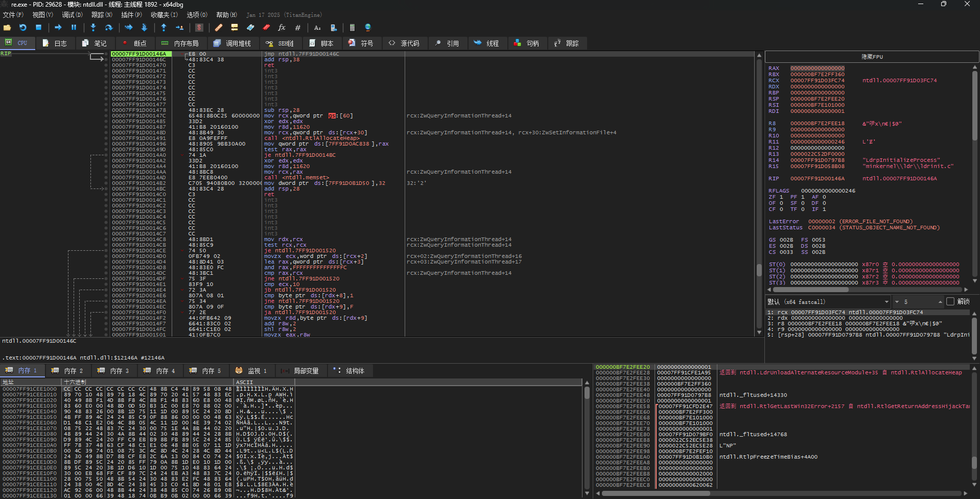
Task: Click the 十六进制 hex column header
Action: 148,382
